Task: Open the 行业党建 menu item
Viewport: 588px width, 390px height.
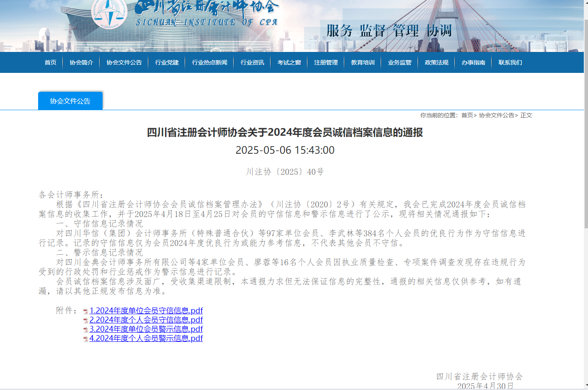Action: 167,62
